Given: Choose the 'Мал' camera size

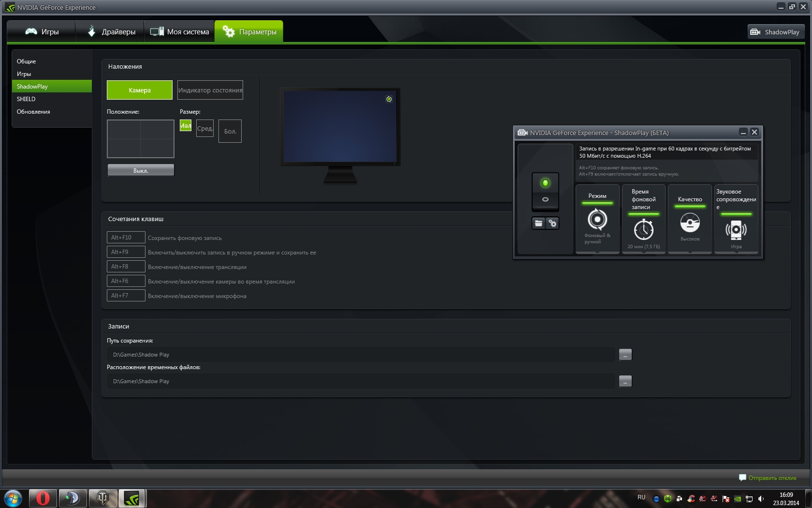Looking at the screenshot, I should [x=186, y=125].
